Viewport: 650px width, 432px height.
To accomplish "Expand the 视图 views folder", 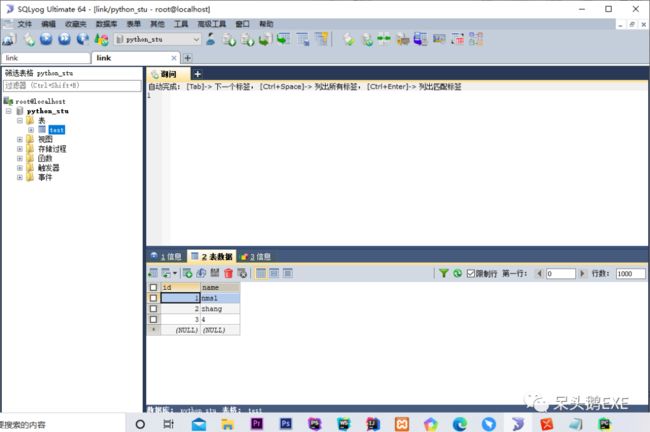I will point(19,139).
